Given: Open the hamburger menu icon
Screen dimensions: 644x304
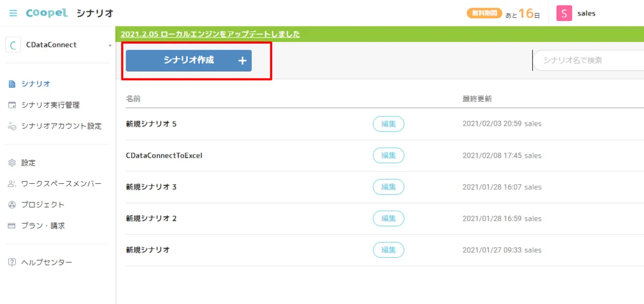Looking at the screenshot, I should 13,13.
